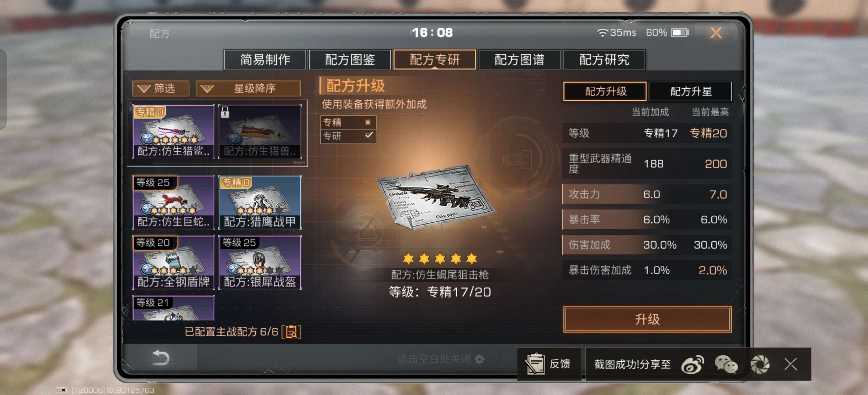The width and height of the screenshot is (868, 395).
Task: Click the 升级 upgrade button
Action: 647,319
